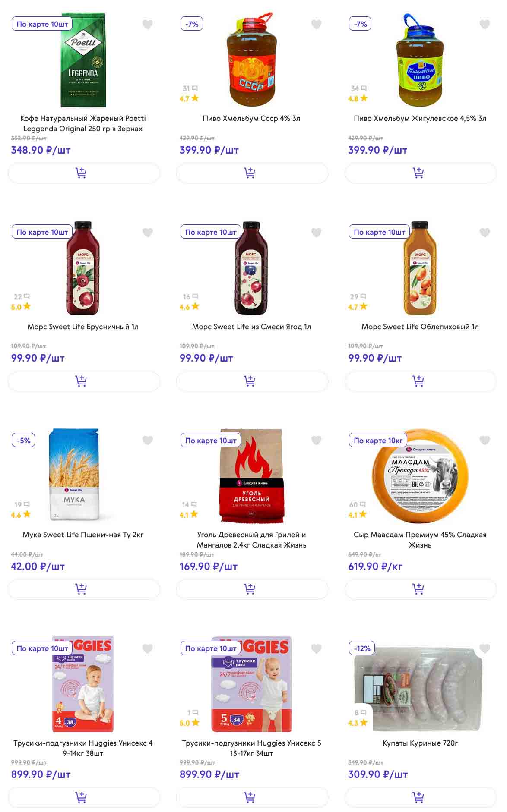Screen dimensions: 507x812
Task: Click По карте 10кг badge on cheese
Action: coord(378,441)
